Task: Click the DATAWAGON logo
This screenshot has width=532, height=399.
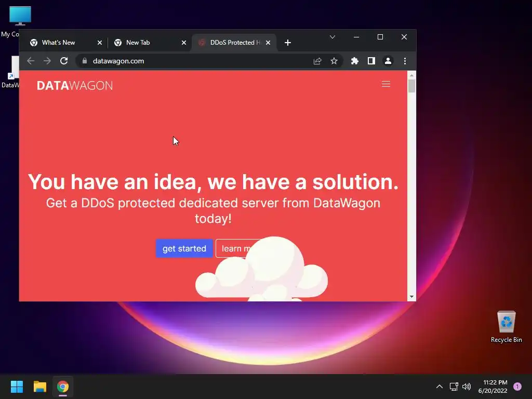Action: click(75, 86)
